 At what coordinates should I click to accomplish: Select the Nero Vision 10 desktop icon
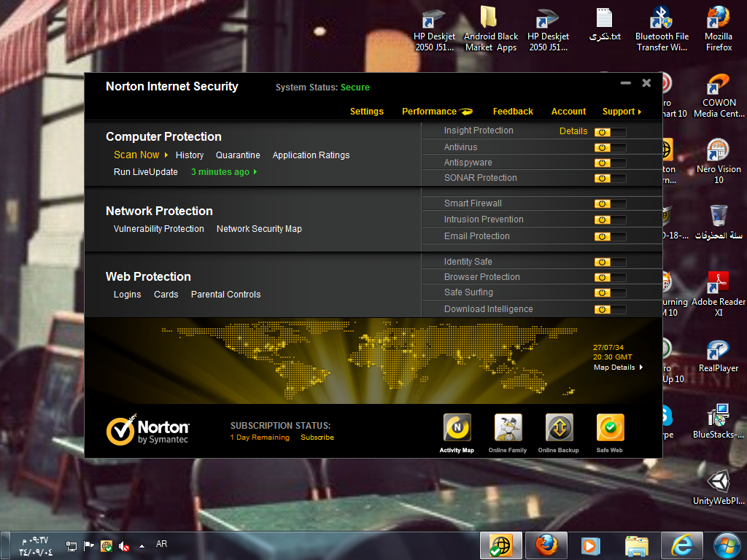719,161
